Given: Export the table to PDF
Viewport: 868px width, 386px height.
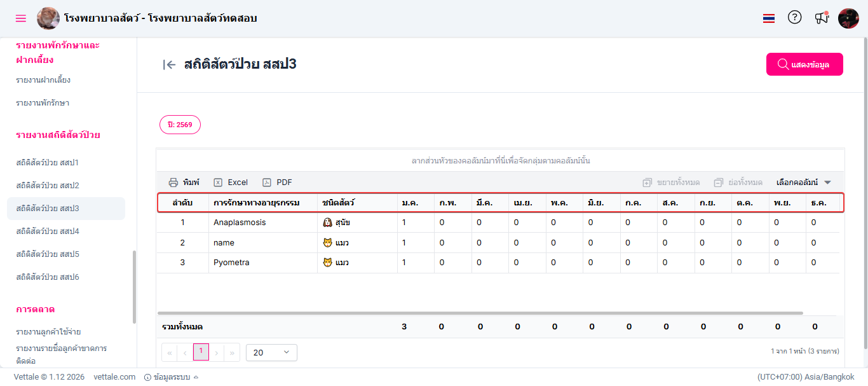Looking at the screenshot, I should [278, 182].
